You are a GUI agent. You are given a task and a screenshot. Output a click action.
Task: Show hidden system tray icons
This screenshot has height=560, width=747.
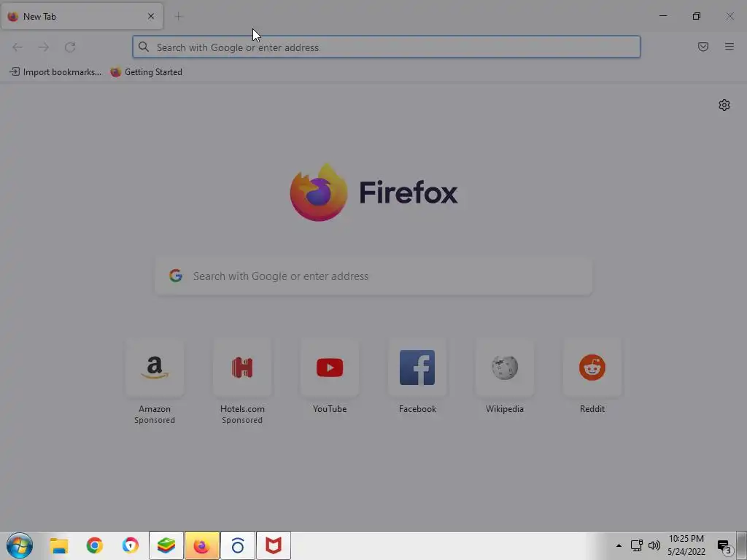tap(619, 545)
